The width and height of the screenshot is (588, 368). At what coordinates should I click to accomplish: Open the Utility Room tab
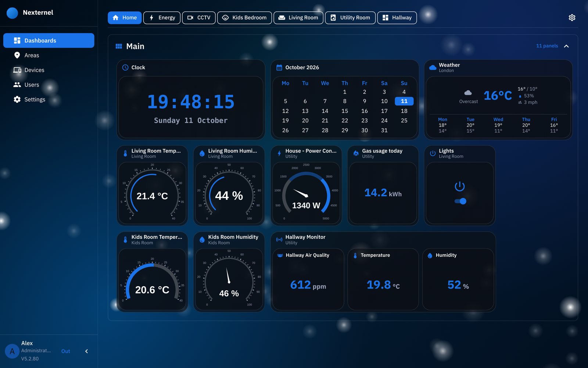pos(350,18)
